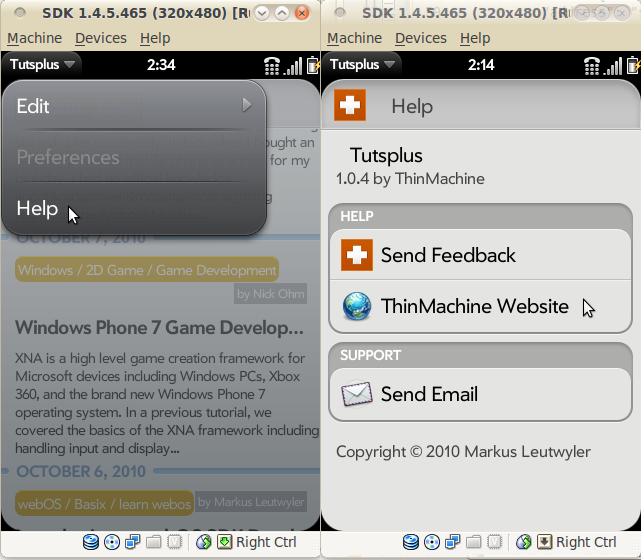Maximize the left SDK emulator window
This screenshot has width=641, height=560.
pos(282,13)
